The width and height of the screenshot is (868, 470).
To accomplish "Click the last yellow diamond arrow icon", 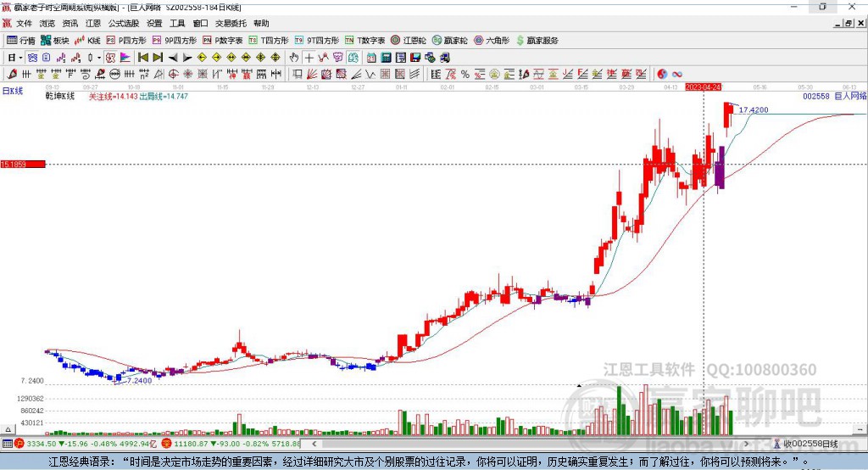I will [275, 58].
